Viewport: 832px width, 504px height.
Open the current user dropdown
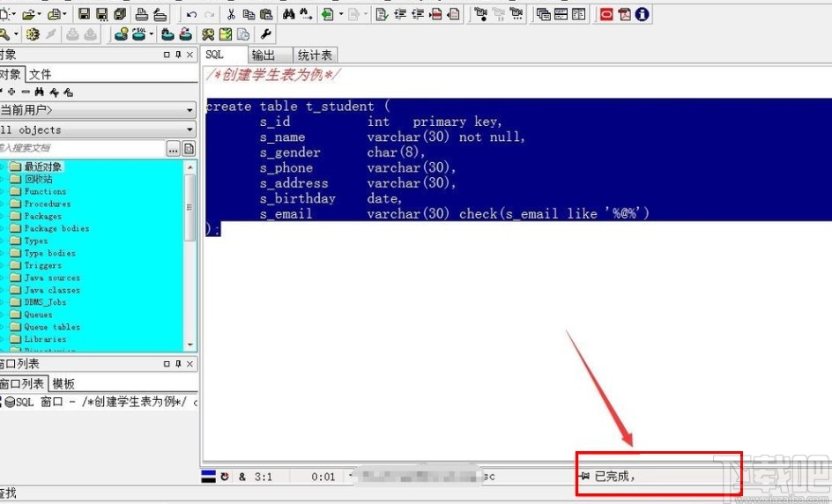coord(189,110)
